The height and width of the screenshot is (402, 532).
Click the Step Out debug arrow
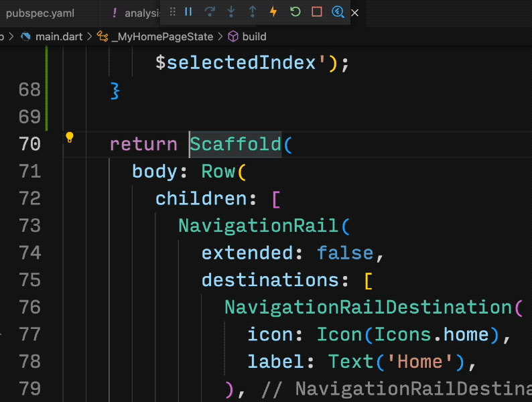coord(252,12)
